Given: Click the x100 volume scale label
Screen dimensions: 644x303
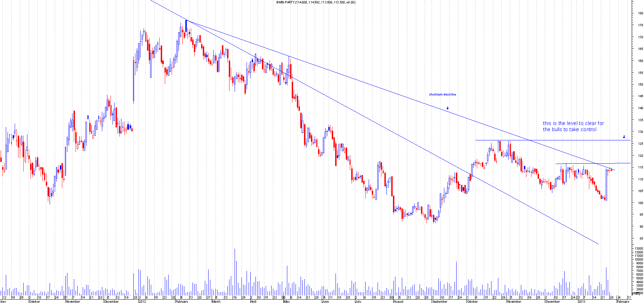Looking at the screenshot, I should (636, 293).
